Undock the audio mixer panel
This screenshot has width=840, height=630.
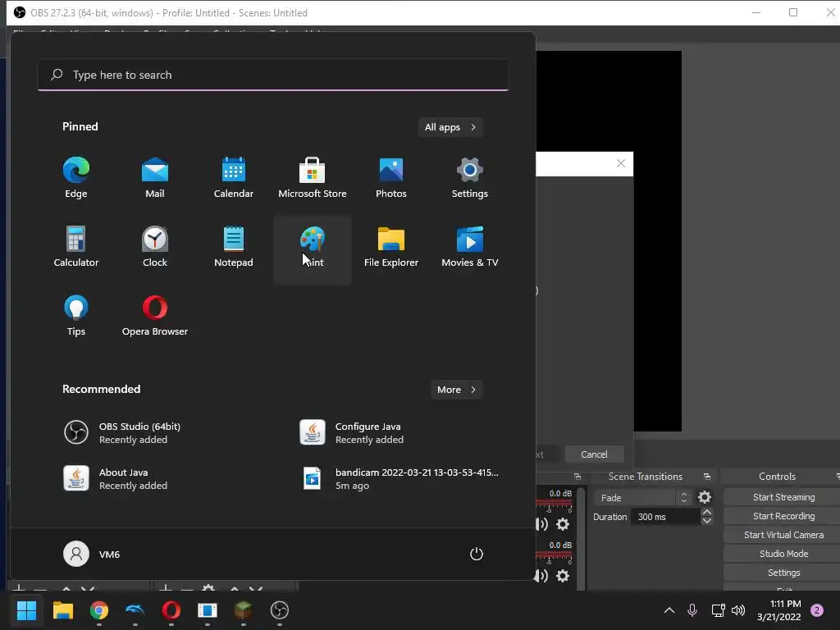[x=577, y=477]
